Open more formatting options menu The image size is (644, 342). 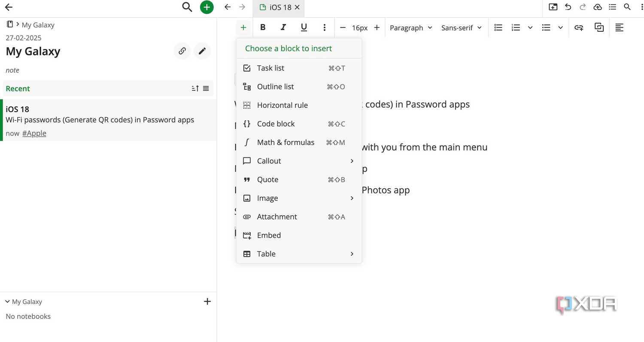click(x=325, y=27)
